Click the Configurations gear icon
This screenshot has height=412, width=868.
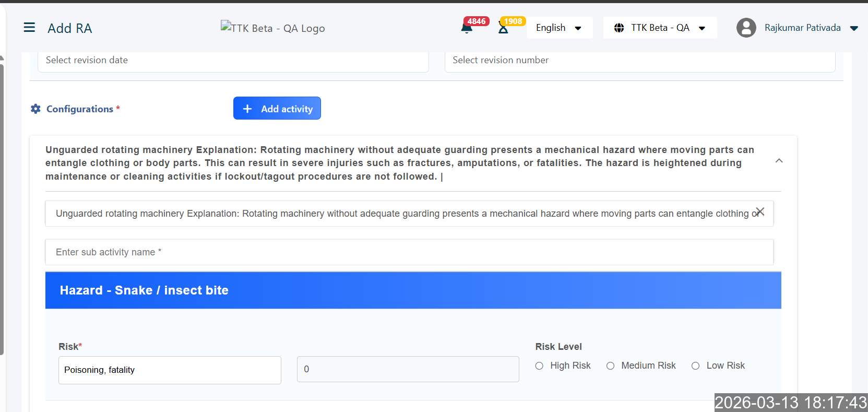tap(35, 109)
